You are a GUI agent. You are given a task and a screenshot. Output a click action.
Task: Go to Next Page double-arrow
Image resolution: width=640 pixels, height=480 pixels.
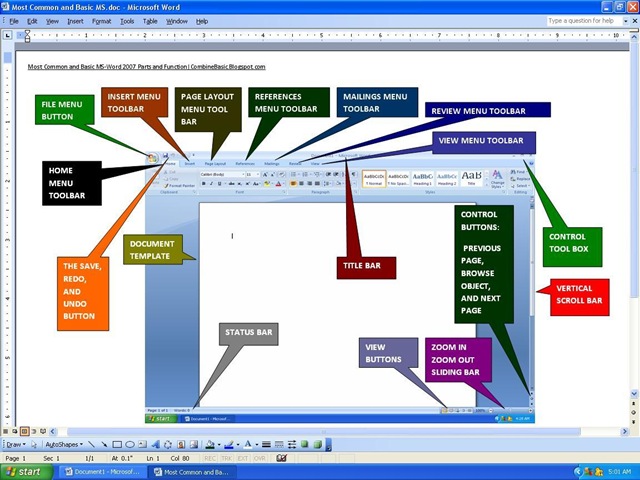633,422
